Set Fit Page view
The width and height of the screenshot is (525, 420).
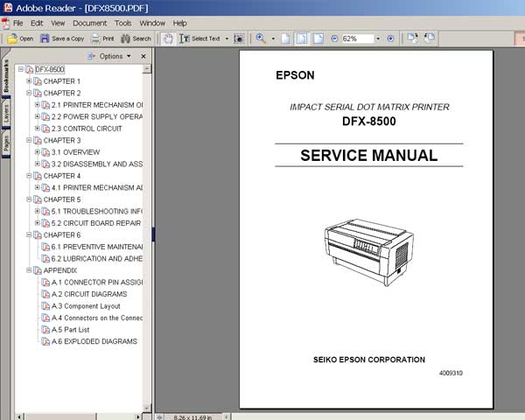pos(302,38)
